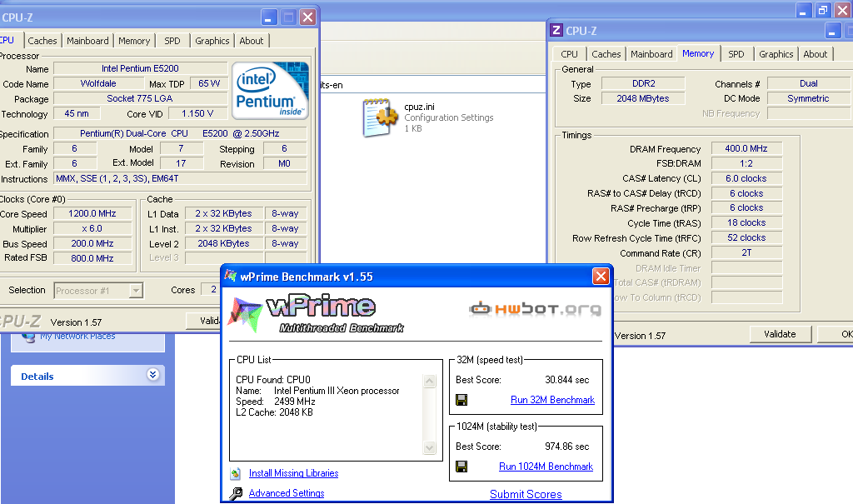
Task: Click the Command Rate 2T value
Action: (746, 253)
